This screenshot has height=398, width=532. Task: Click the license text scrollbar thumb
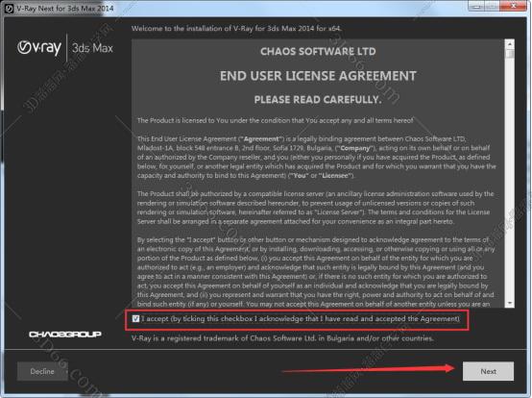(509, 53)
